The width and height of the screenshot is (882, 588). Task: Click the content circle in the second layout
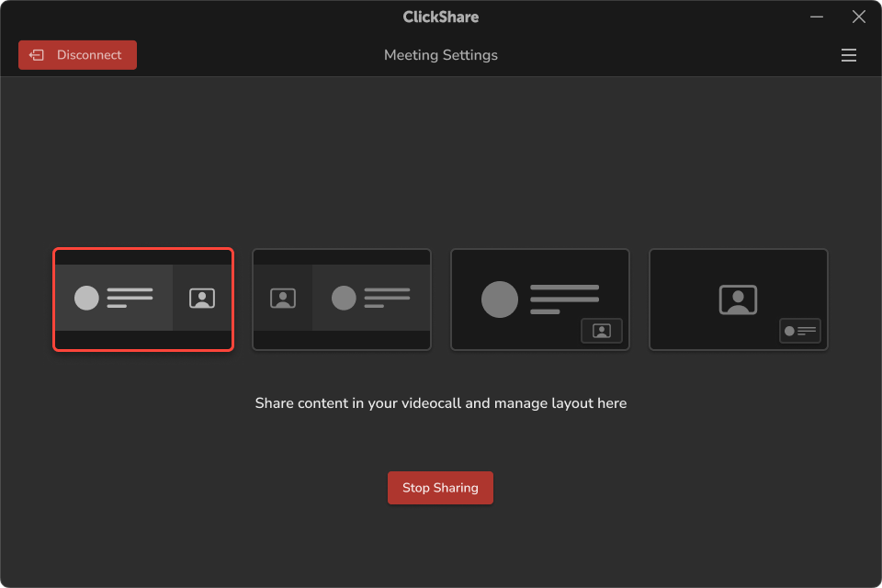click(344, 298)
